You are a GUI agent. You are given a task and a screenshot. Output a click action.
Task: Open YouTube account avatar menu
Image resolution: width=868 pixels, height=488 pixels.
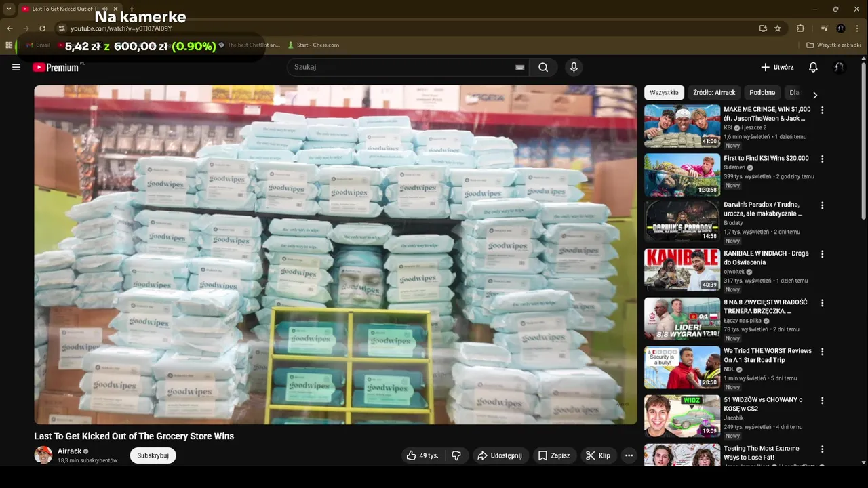(x=840, y=67)
